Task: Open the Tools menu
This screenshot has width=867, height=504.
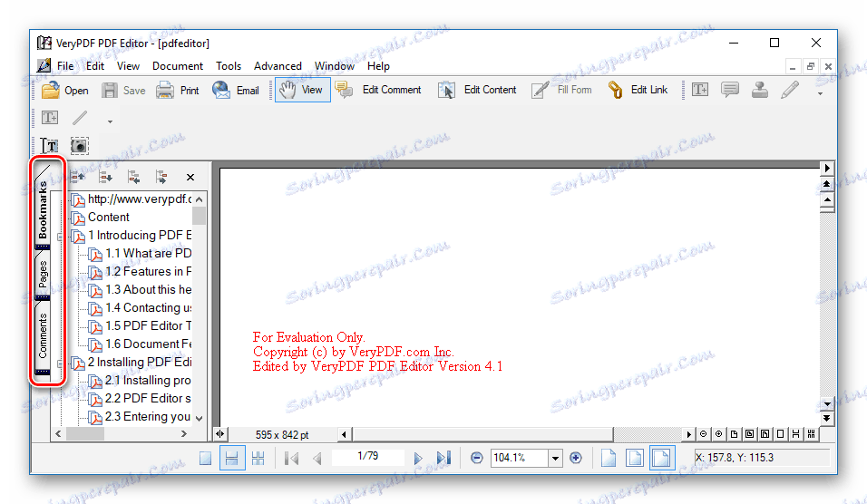Action: coord(229,66)
